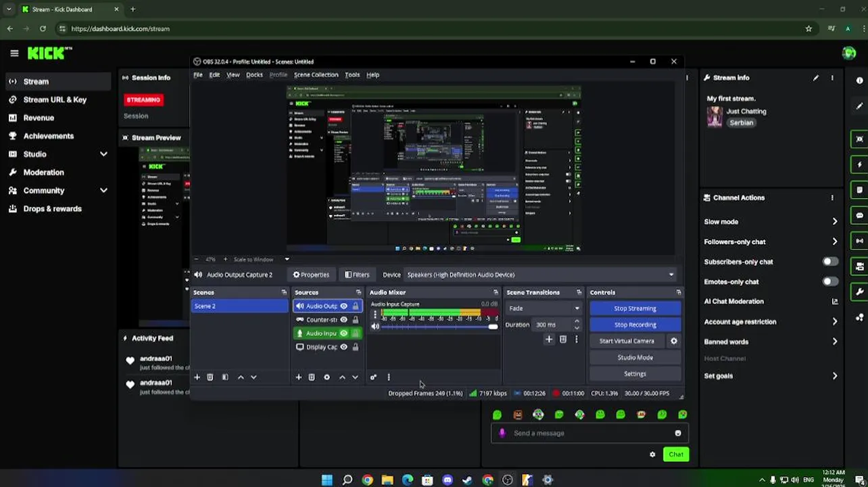This screenshot has height=487, width=868.
Task: Open Audio Mixer bottom options menu
Action: coord(389,377)
